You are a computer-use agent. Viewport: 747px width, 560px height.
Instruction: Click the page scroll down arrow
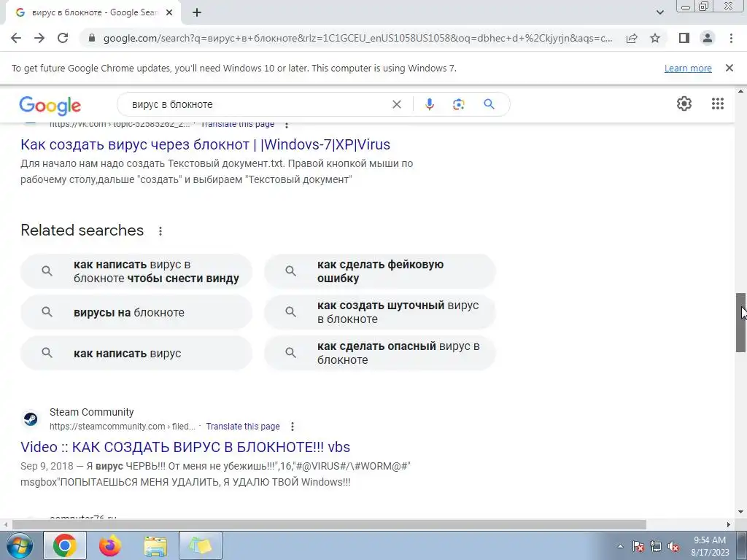tap(741, 513)
